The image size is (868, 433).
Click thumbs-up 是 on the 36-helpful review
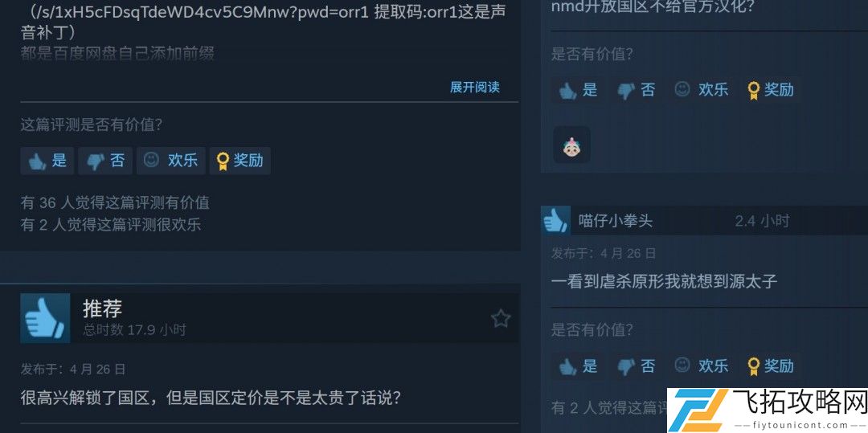47,161
